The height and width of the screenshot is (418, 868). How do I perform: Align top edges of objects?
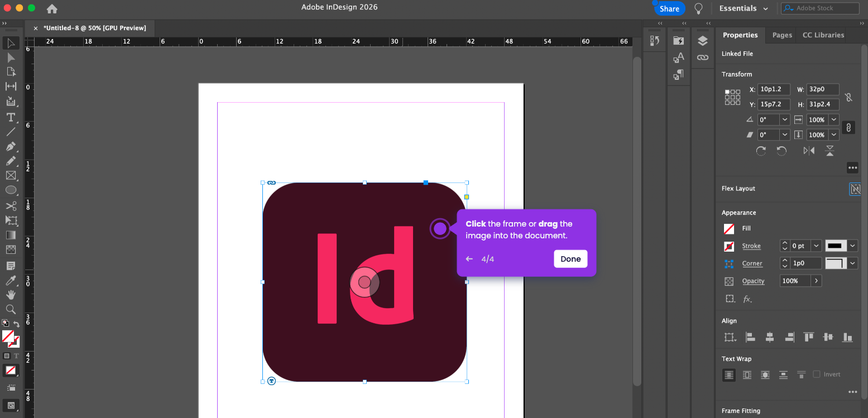pyautogui.click(x=808, y=337)
